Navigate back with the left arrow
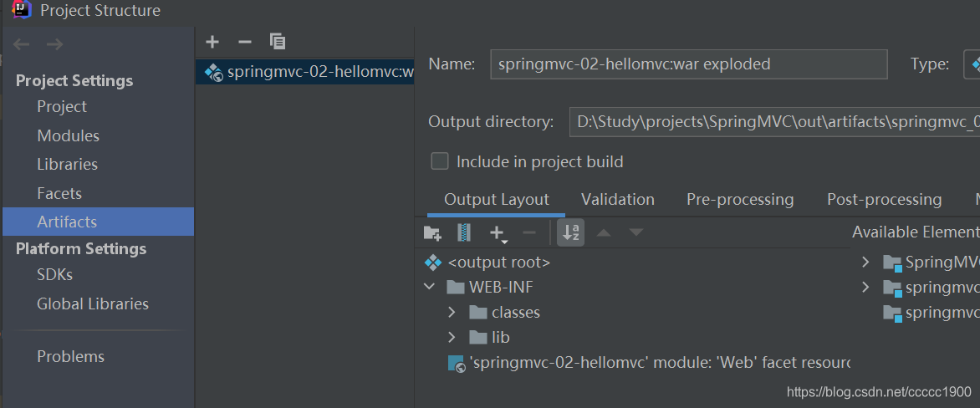 21,44
